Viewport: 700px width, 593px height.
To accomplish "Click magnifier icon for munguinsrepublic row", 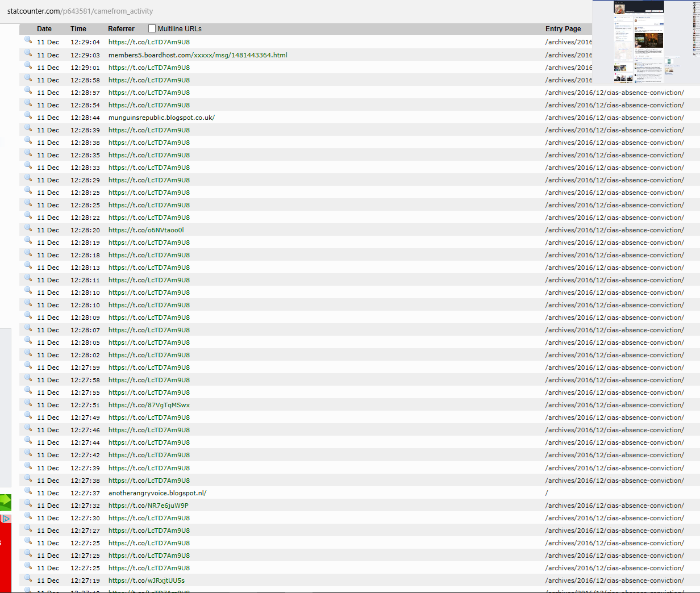I will [28, 116].
